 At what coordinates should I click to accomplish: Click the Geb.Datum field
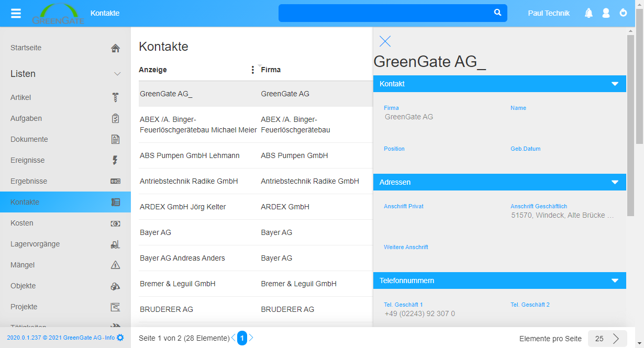point(563,158)
